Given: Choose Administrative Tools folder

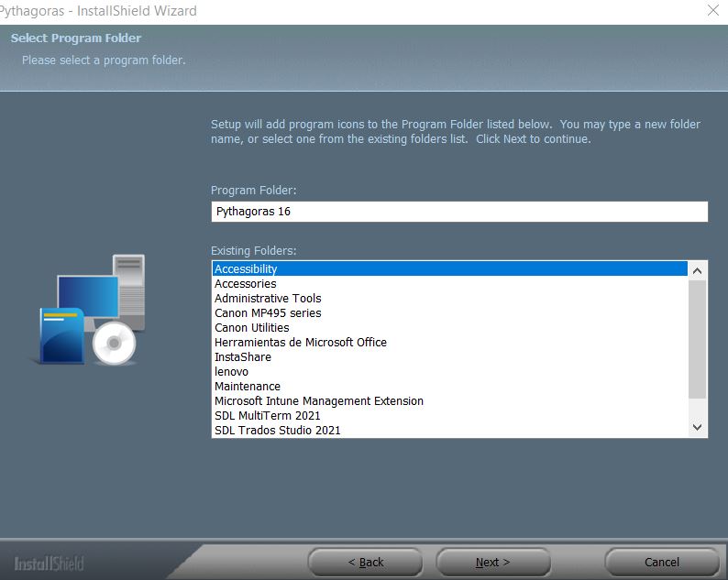Looking at the screenshot, I should tap(450, 299).
